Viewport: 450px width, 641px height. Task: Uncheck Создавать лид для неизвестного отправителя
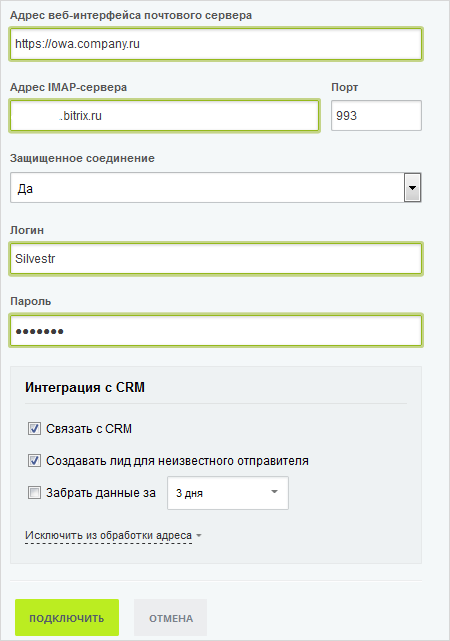tap(34, 461)
